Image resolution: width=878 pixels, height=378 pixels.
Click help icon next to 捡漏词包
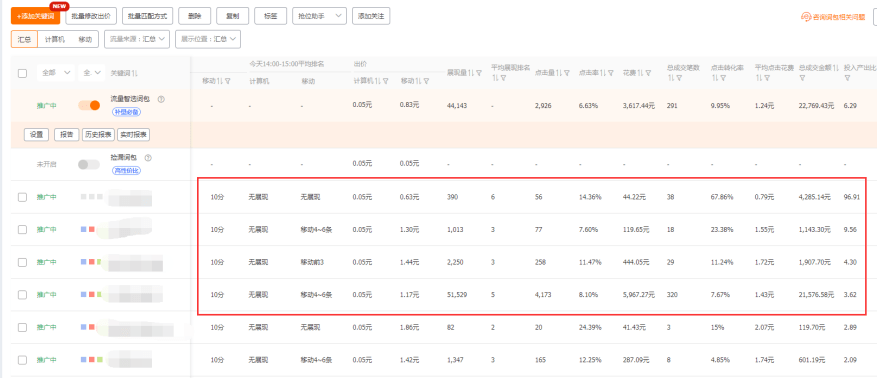coord(148,158)
